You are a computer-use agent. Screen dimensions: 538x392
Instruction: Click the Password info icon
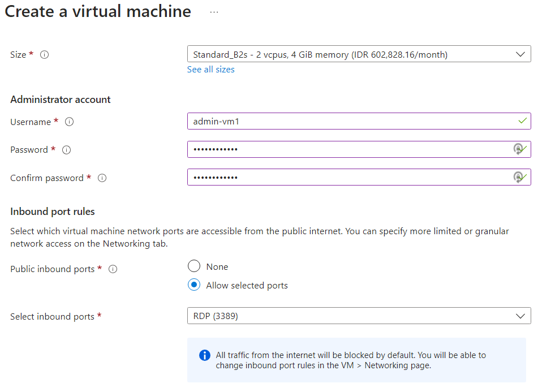[66, 150]
